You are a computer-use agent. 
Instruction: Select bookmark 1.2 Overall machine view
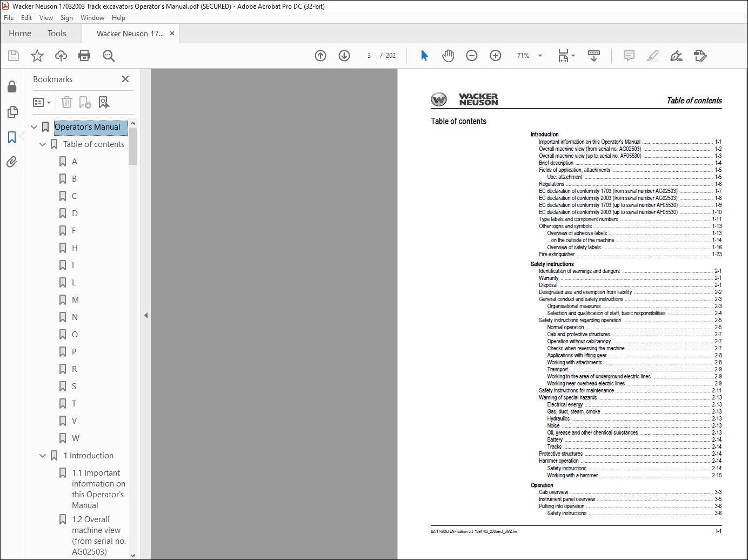click(99, 536)
